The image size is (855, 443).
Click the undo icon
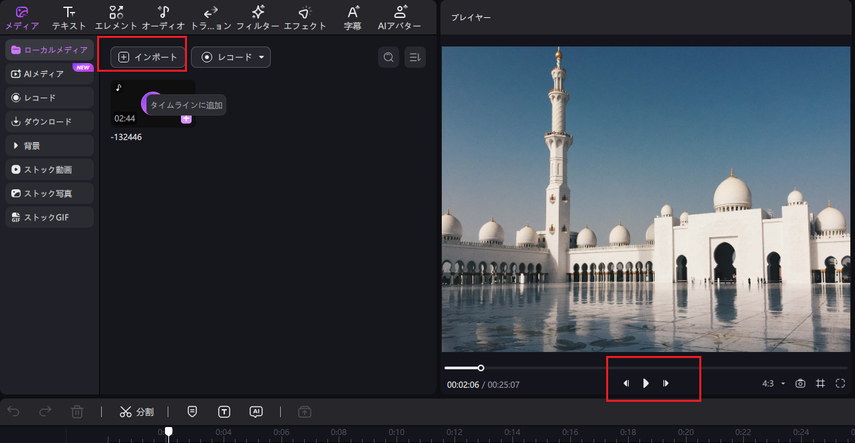click(x=13, y=412)
